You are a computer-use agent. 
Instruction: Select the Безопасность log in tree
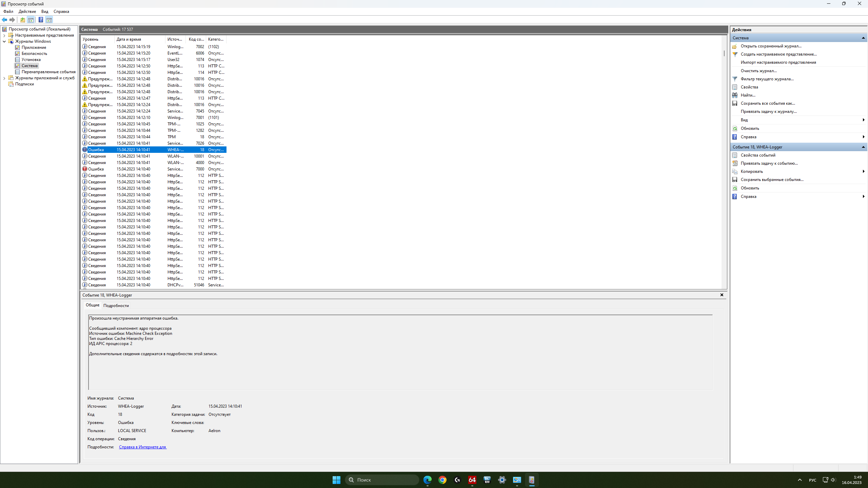(x=34, y=54)
